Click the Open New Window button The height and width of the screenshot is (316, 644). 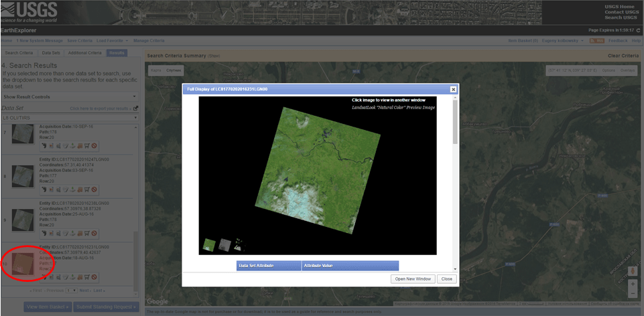[413, 279]
